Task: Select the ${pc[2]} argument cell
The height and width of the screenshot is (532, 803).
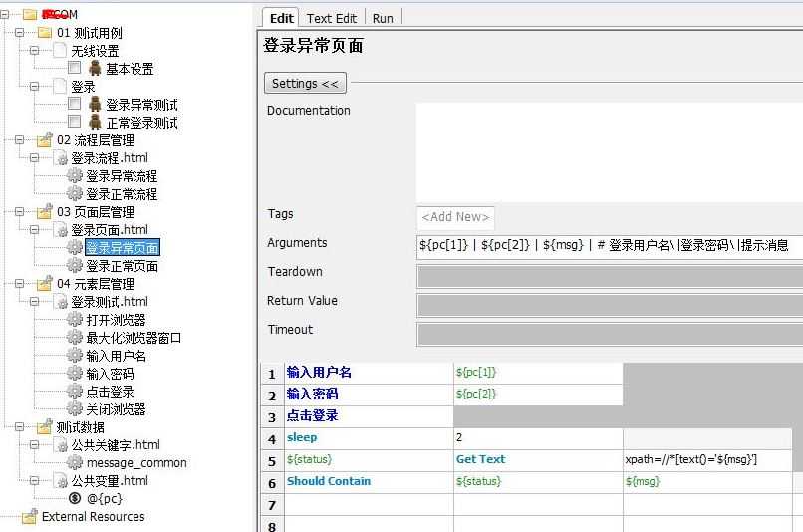Action: 538,395
